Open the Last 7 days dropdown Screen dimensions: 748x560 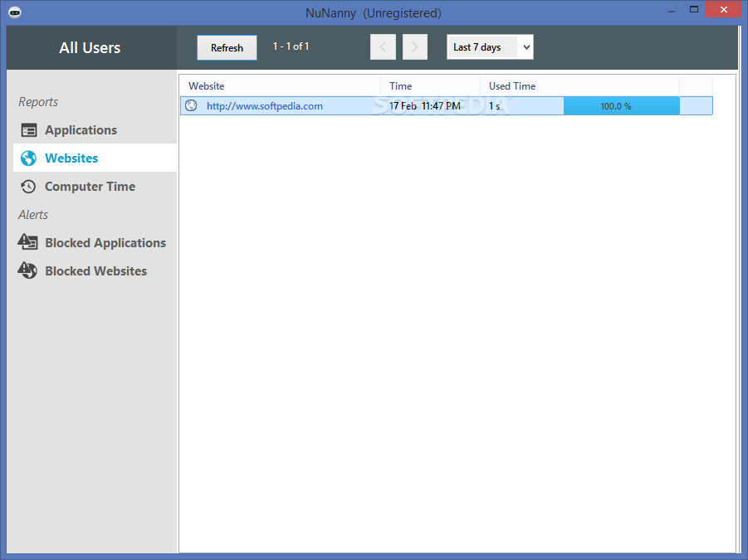click(490, 47)
